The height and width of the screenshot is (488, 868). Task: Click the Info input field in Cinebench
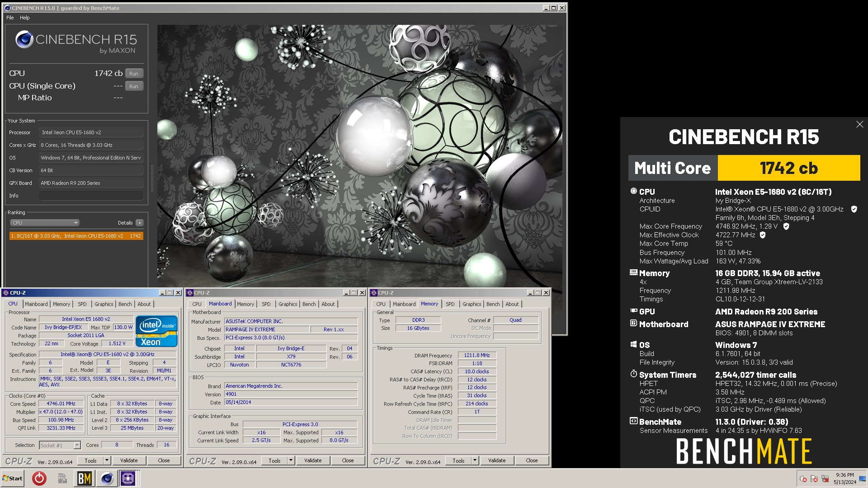[91, 196]
